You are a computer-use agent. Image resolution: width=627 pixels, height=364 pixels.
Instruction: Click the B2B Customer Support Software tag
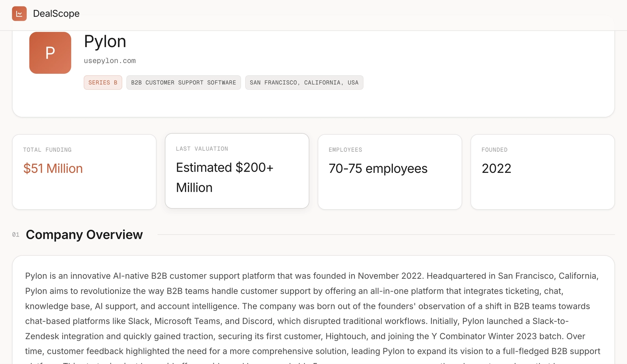point(184,83)
